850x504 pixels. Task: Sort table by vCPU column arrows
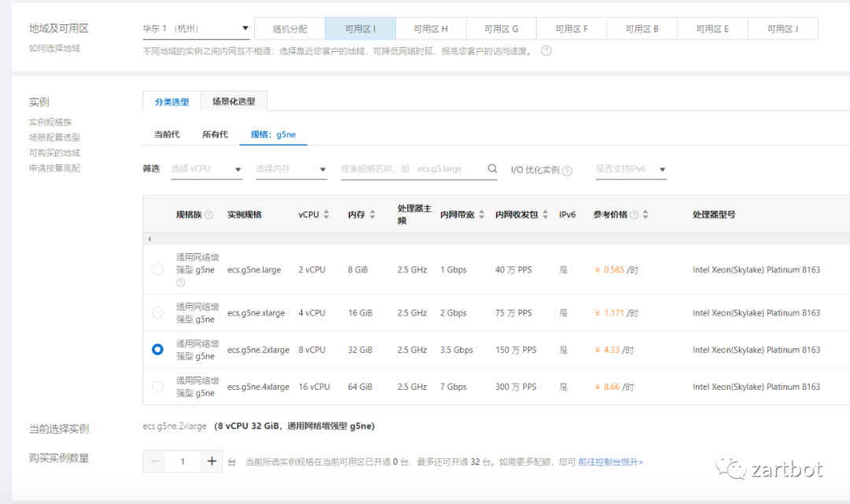327,215
